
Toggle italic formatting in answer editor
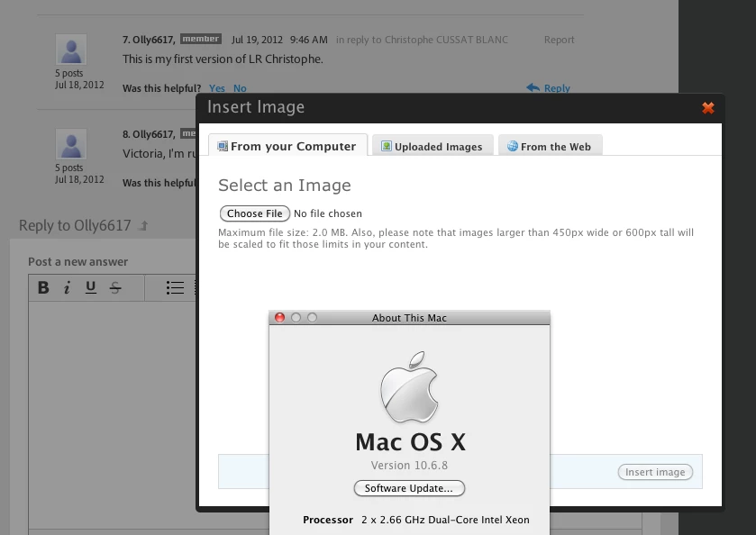67,287
